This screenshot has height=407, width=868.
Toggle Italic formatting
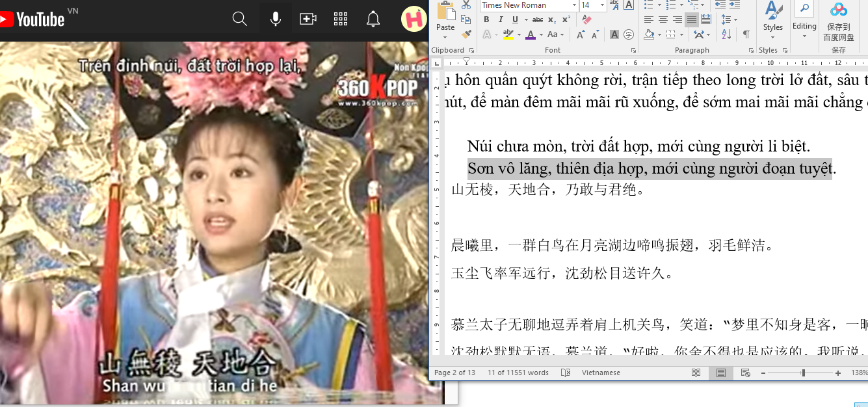click(500, 20)
